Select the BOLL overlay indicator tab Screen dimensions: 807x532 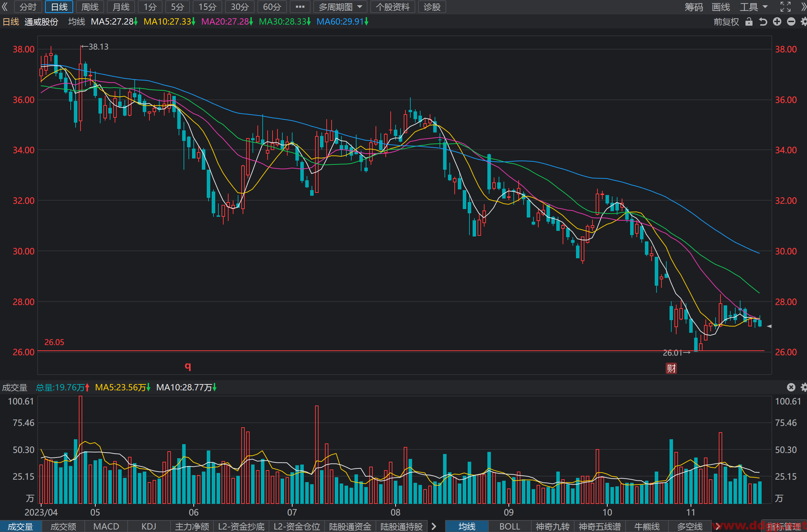pos(510,526)
